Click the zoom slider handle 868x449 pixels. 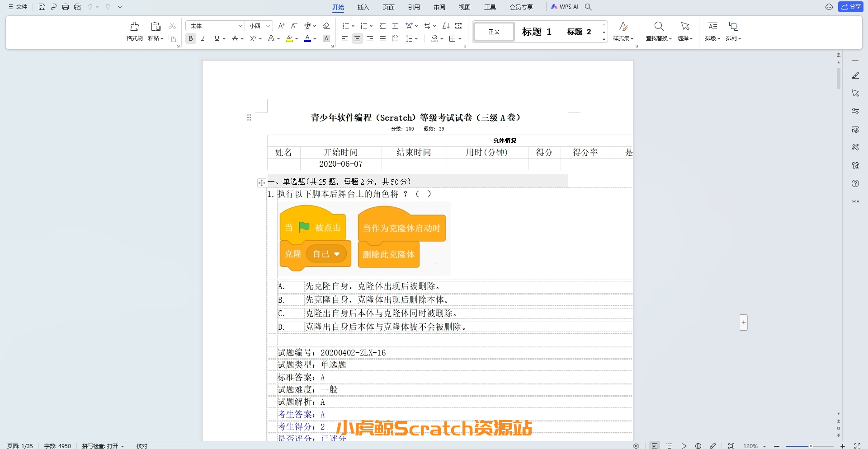click(811, 446)
